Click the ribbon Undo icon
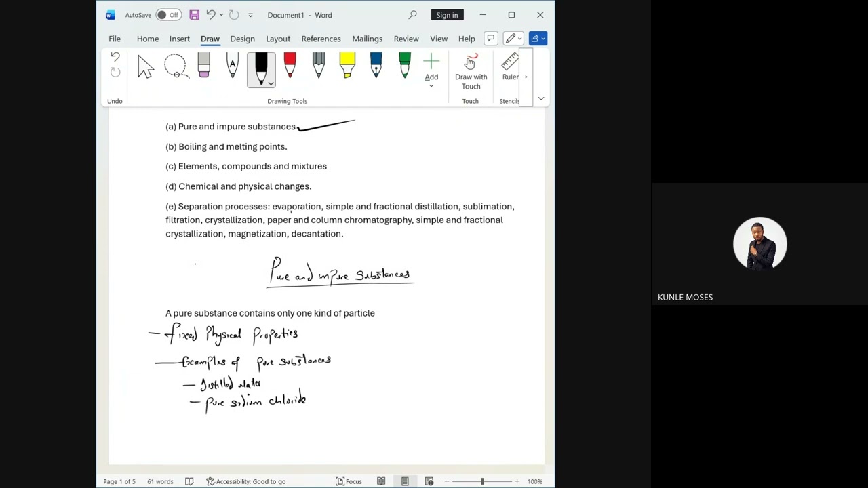Screen dimensions: 868x488 click(115, 58)
